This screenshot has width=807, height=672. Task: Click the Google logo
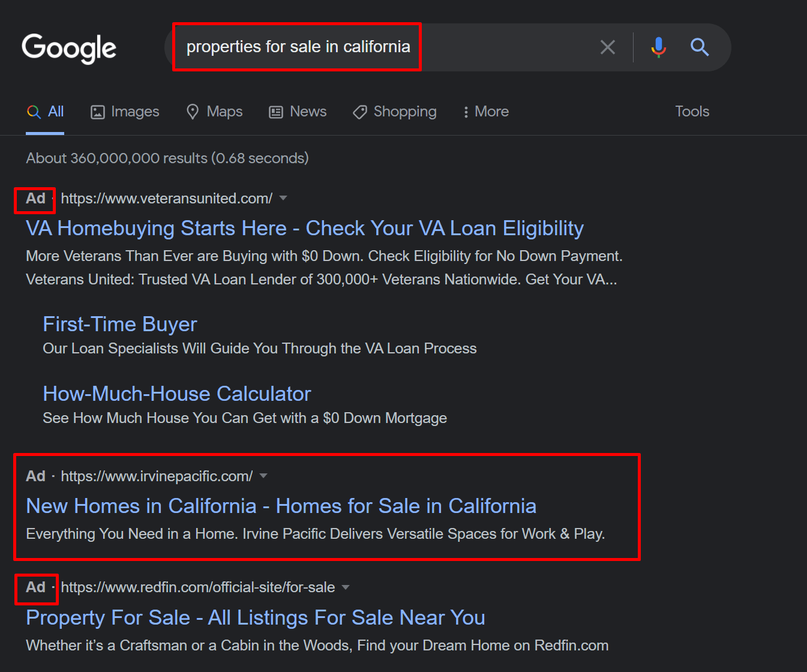point(68,49)
